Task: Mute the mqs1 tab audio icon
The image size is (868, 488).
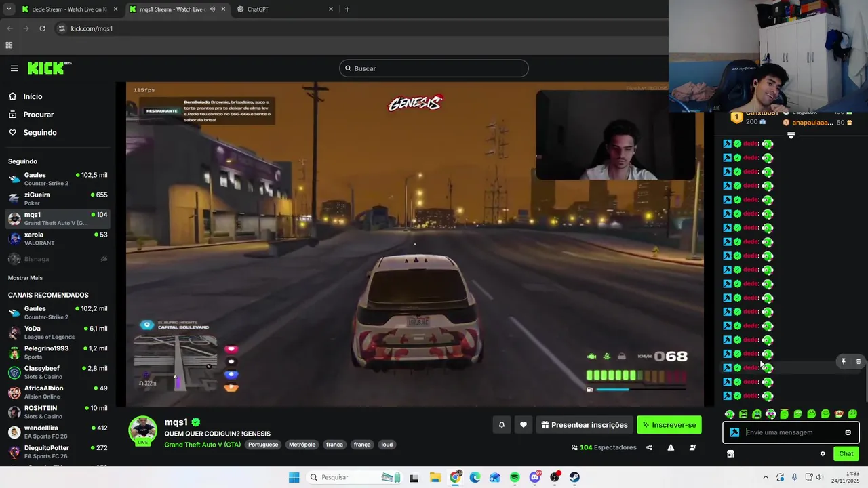Action: tap(212, 9)
